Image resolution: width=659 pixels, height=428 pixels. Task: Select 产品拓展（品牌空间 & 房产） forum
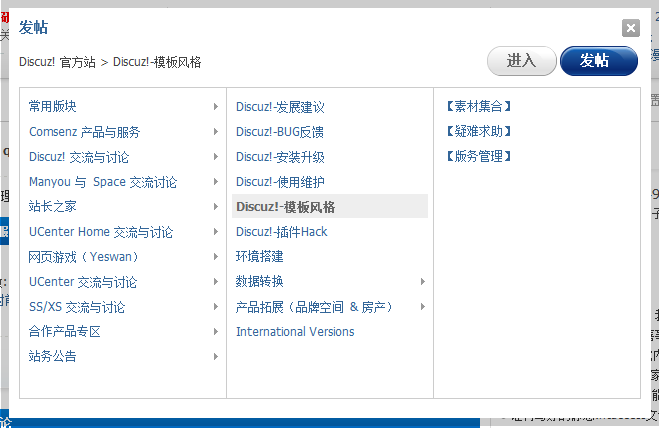tap(314, 307)
